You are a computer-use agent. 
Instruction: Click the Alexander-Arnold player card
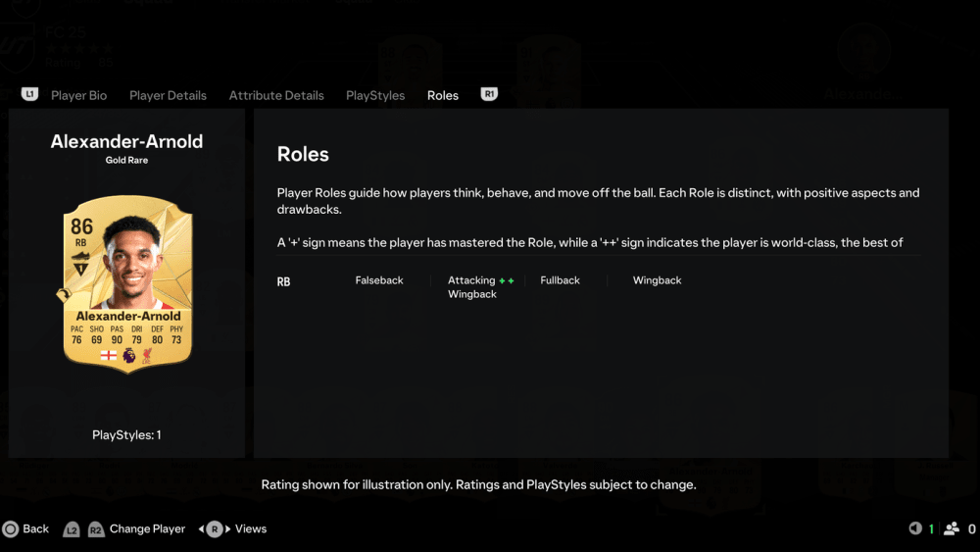pos(127,284)
